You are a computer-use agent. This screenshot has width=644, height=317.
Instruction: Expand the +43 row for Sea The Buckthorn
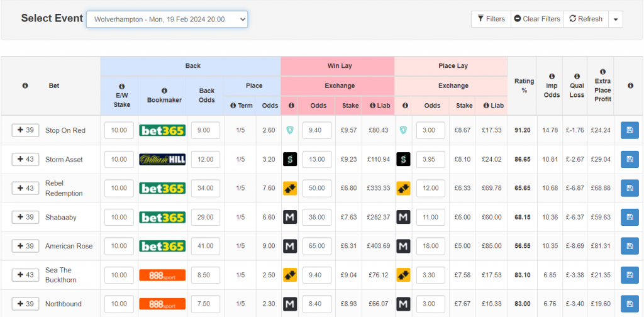[25, 275]
